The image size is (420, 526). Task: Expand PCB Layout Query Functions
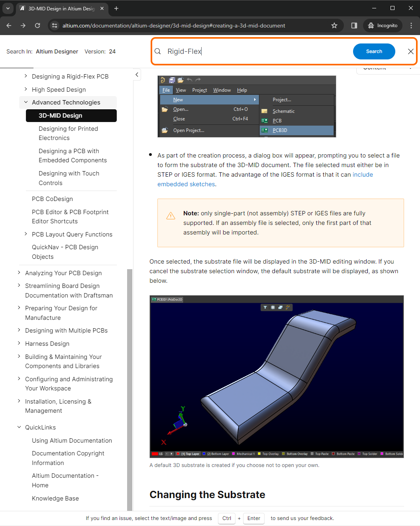[x=26, y=234]
